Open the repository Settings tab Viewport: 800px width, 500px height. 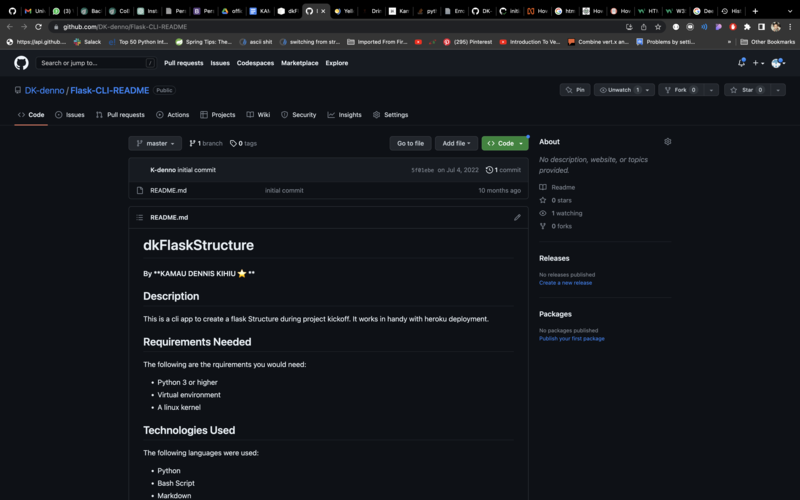[x=390, y=115]
